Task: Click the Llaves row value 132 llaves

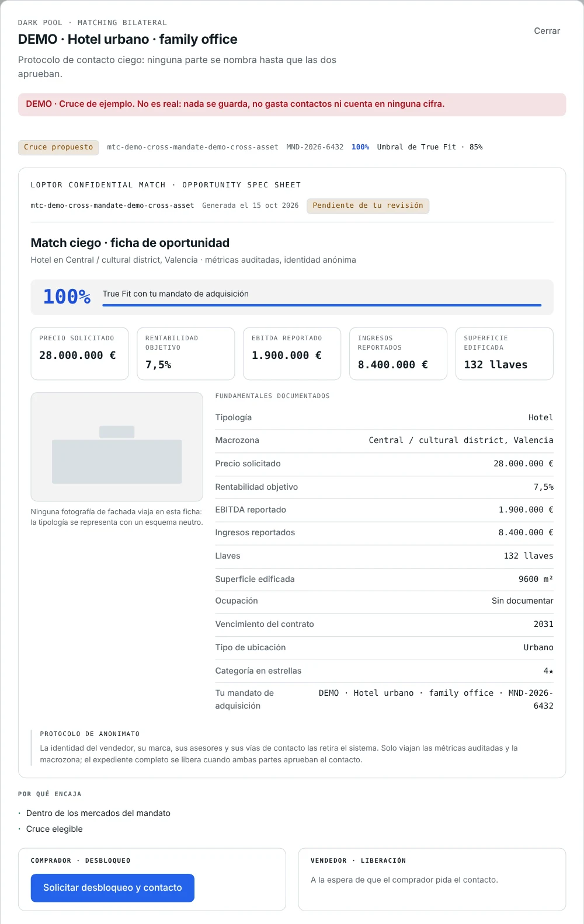Action: coord(529,556)
